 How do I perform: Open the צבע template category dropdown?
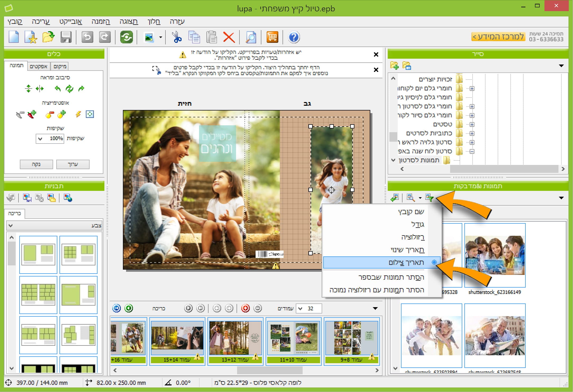11,225
